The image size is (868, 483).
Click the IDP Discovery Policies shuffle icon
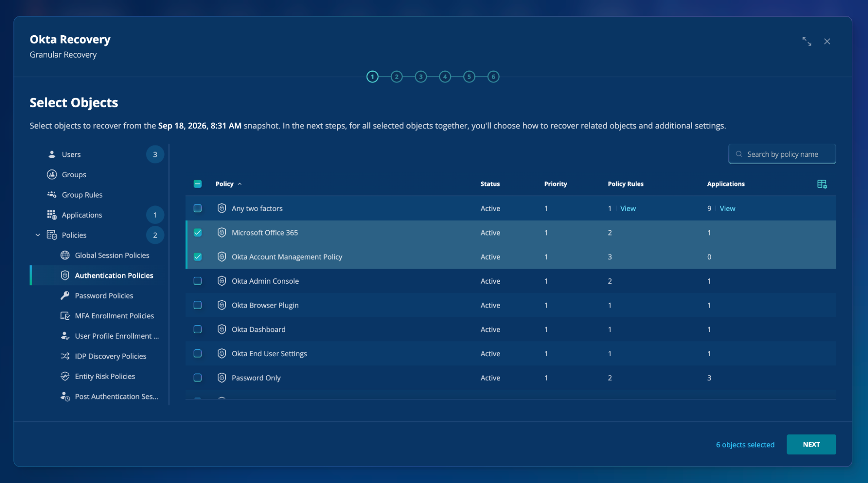[x=65, y=356]
